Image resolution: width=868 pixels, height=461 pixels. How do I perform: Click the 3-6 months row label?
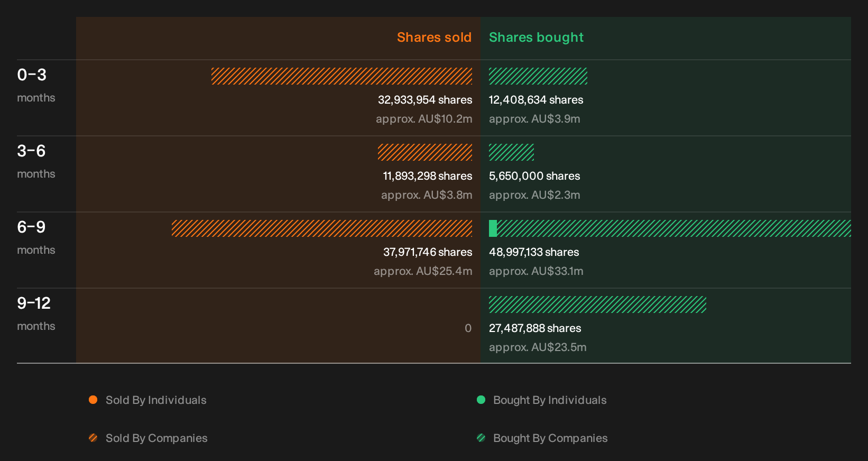36,161
